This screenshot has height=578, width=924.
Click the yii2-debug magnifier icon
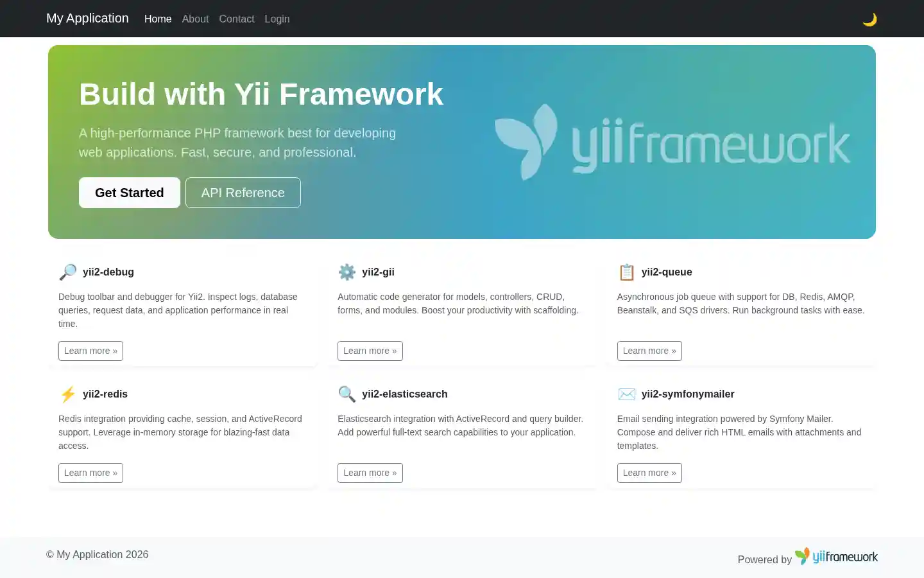68,272
